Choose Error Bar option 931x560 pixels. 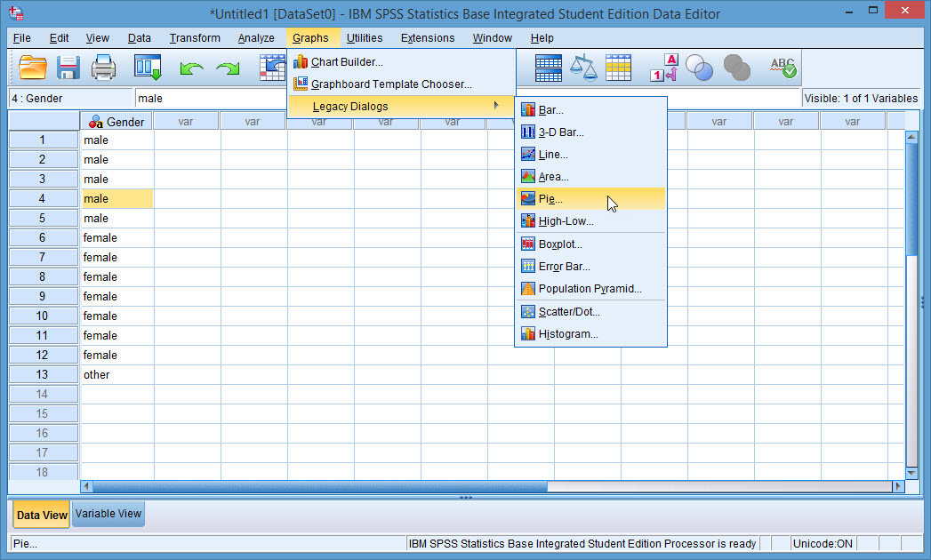(590, 267)
